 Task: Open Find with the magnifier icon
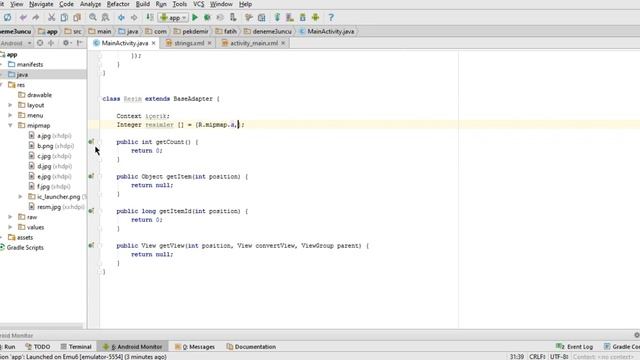point(93,18)
